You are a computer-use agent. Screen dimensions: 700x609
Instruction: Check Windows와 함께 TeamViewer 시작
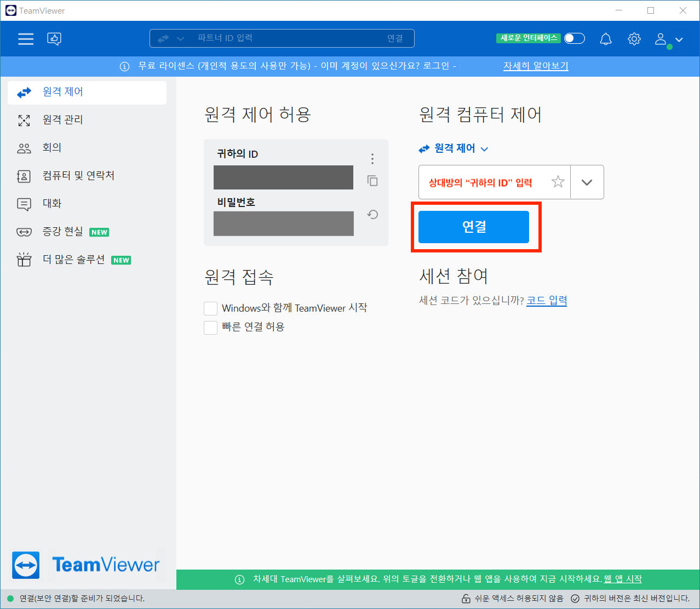click(x=210, y=308)
